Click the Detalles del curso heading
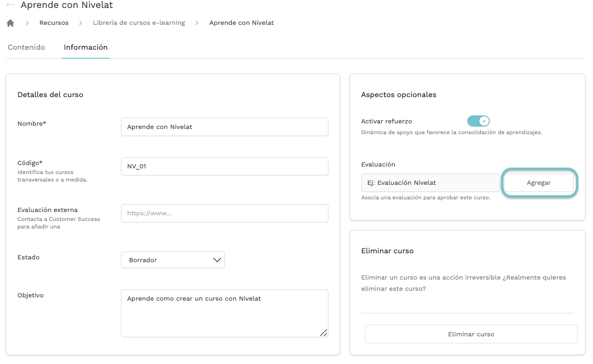The height and width of the screenshot is (364, 593). (x=50, y=95)
